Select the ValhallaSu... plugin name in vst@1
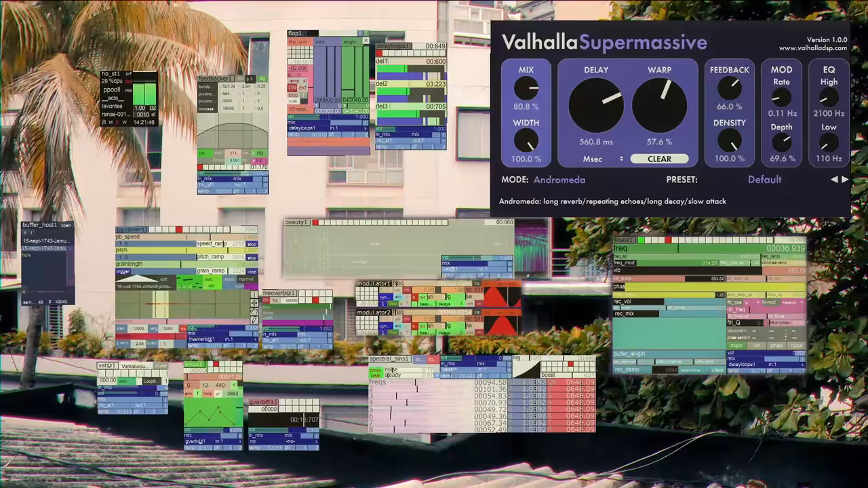 coord(135,366)
